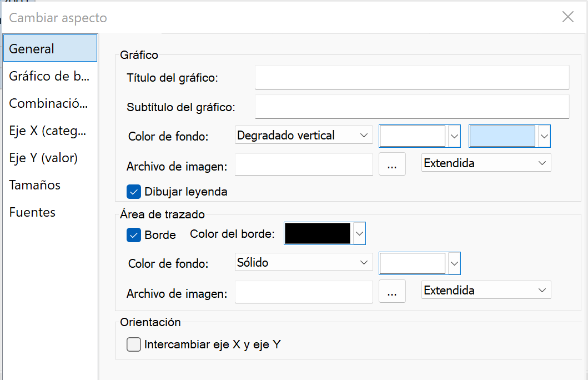
Task: Click the light blue gradient color swatch
Action: coord(502,136)
